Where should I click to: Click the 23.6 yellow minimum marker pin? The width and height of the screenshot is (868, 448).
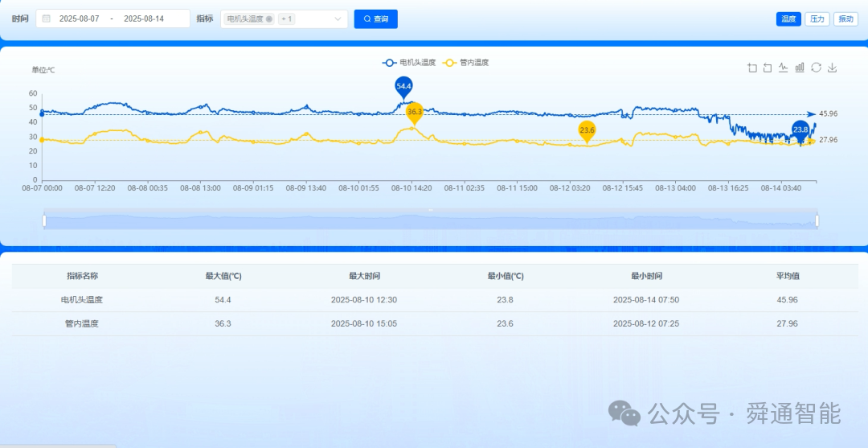587,131
